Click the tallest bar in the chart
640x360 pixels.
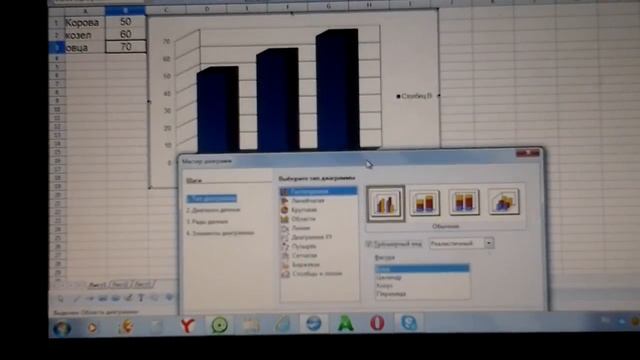point(338,89)
